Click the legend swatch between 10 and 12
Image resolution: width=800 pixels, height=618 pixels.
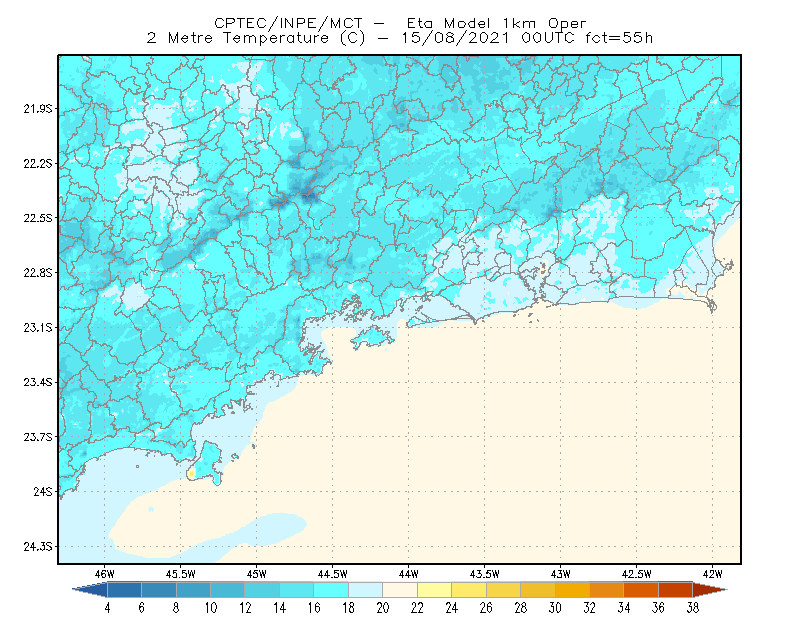pyautogui.click(x=228, y=589)
